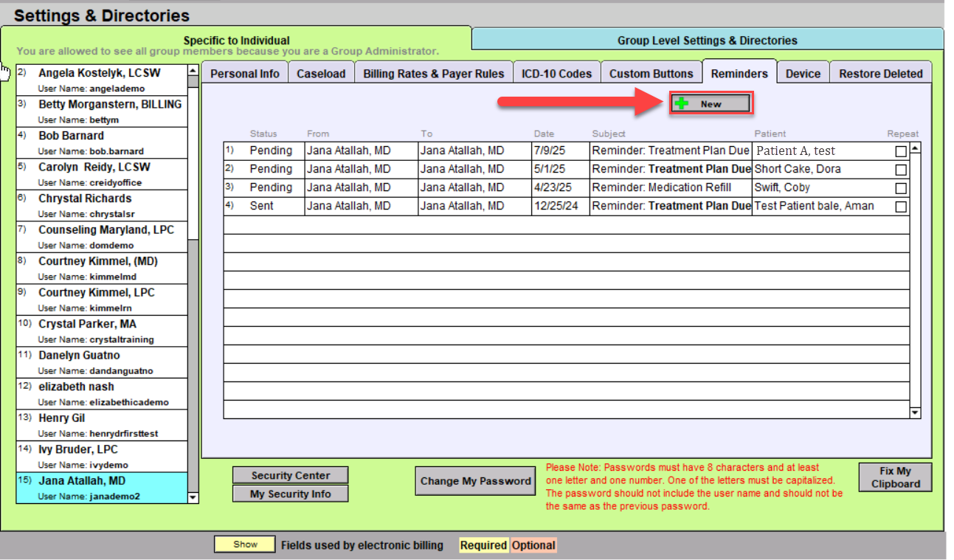Open the ICD-10 Codes tab
The height and width of the screenshot is (560, 954).
tap(556, 73)
